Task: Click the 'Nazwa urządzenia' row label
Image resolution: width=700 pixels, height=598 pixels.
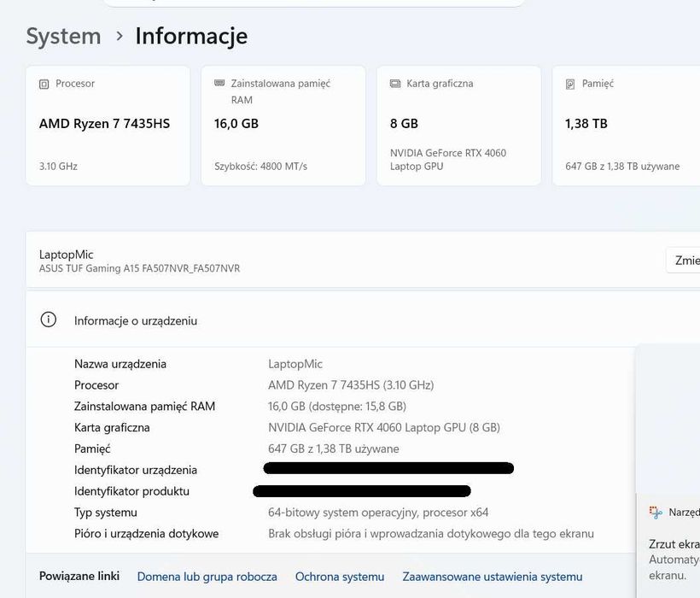Action: [120, 364]
